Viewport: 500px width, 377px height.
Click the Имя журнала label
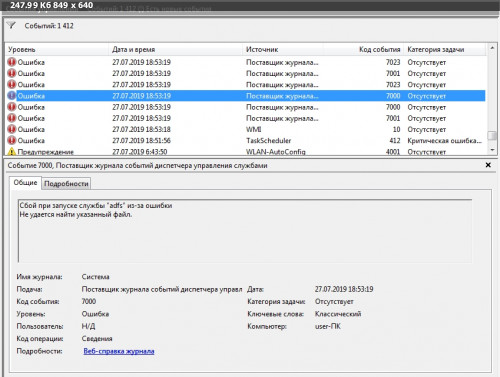click(x=39, y=277)
